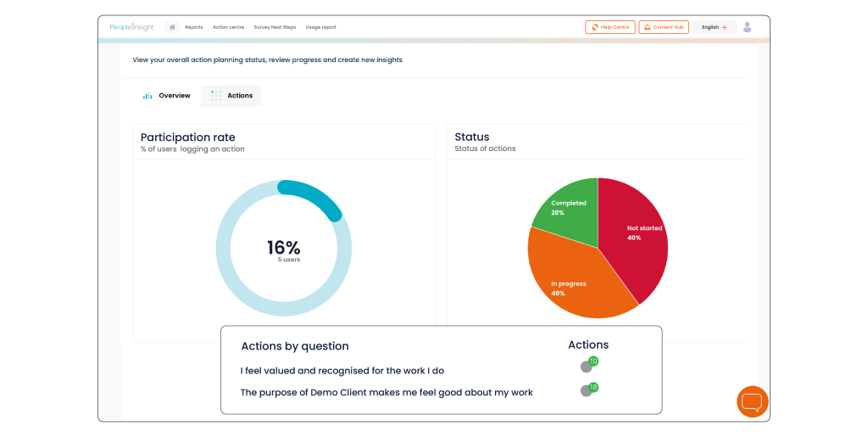Click the Participation rate heading
This screenshot has width=868, height=437.
click(x=187, y=137)
